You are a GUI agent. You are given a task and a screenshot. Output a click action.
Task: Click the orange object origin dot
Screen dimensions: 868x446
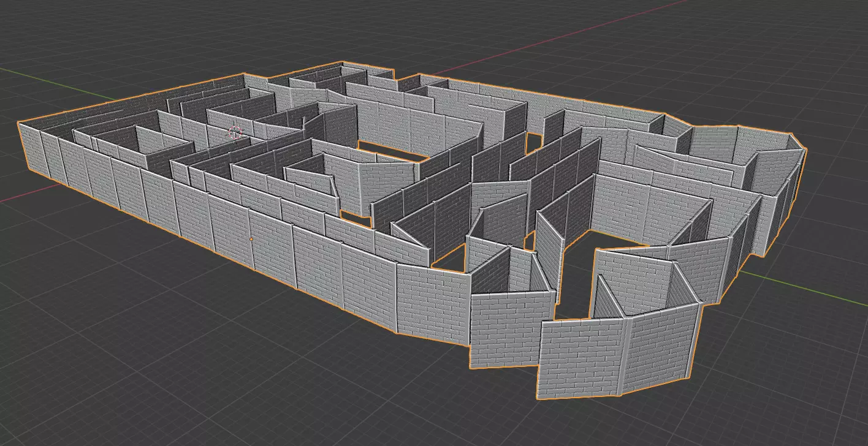[x=251, y=239]
